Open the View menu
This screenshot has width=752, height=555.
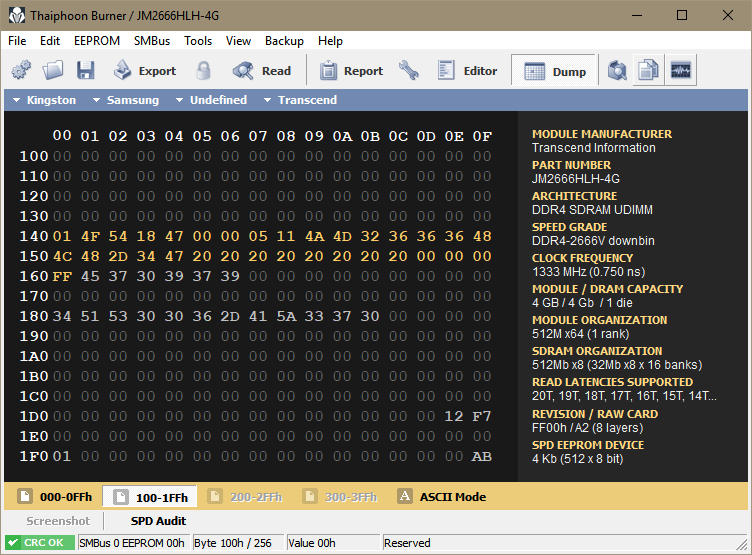coord(238,41)
